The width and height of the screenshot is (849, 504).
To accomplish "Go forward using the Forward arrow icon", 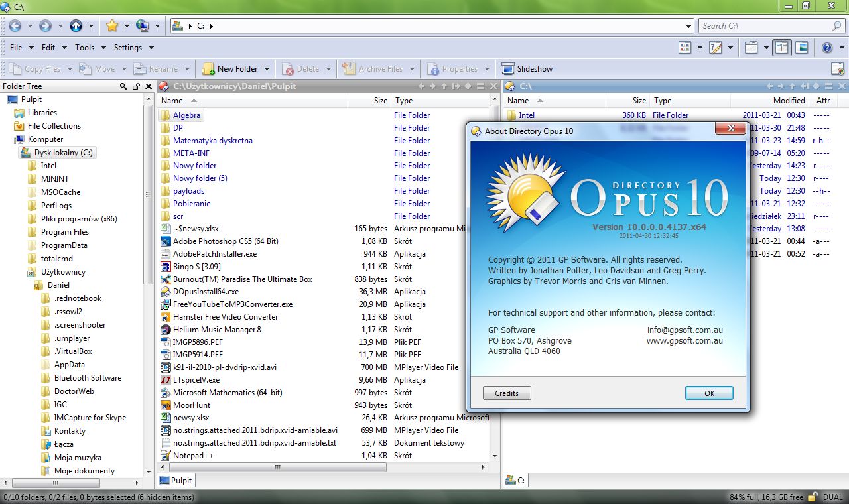I will (x=45, y=26).
